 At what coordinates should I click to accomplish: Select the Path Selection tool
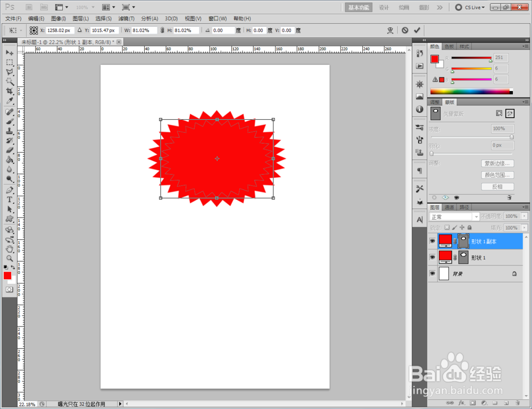(x=10, y=209)
